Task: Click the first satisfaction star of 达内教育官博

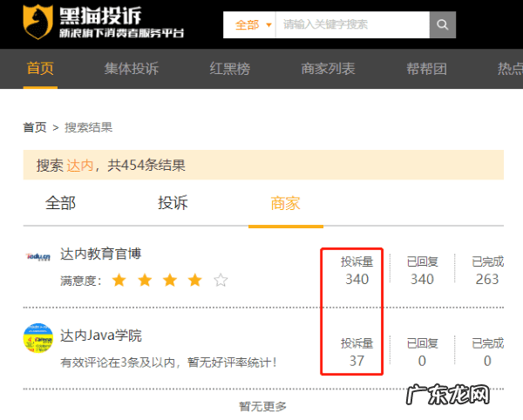Action: click(119, 280)
